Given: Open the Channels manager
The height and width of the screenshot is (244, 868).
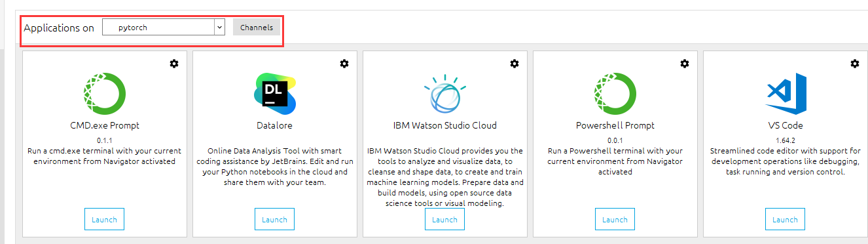Looking at the screenshot, I should tap(257, 28).
